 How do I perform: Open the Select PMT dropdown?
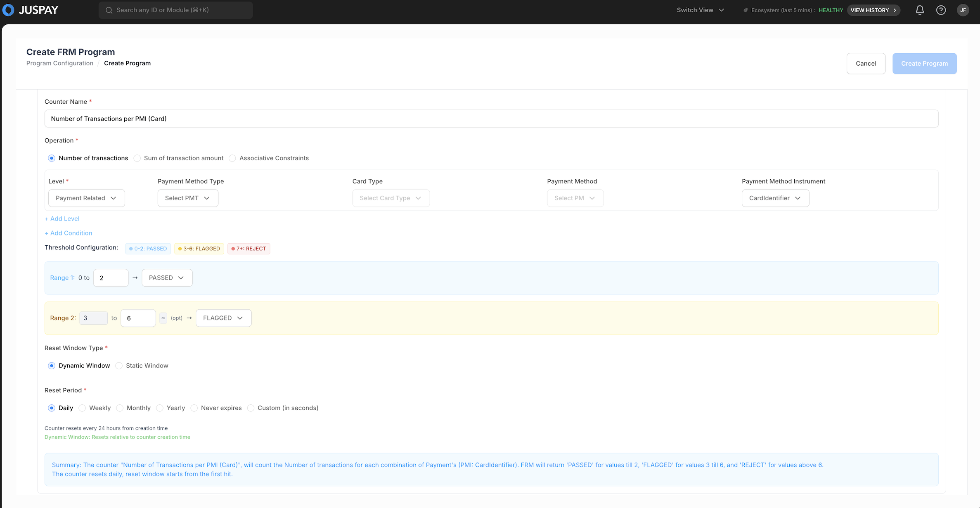[x=188, y=198]
